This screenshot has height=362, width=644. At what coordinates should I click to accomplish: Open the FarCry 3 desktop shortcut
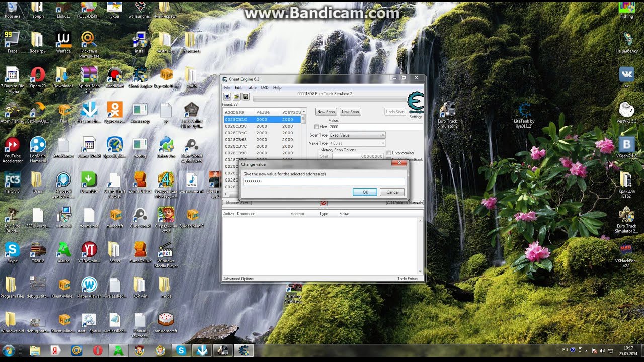click(12, 183)
